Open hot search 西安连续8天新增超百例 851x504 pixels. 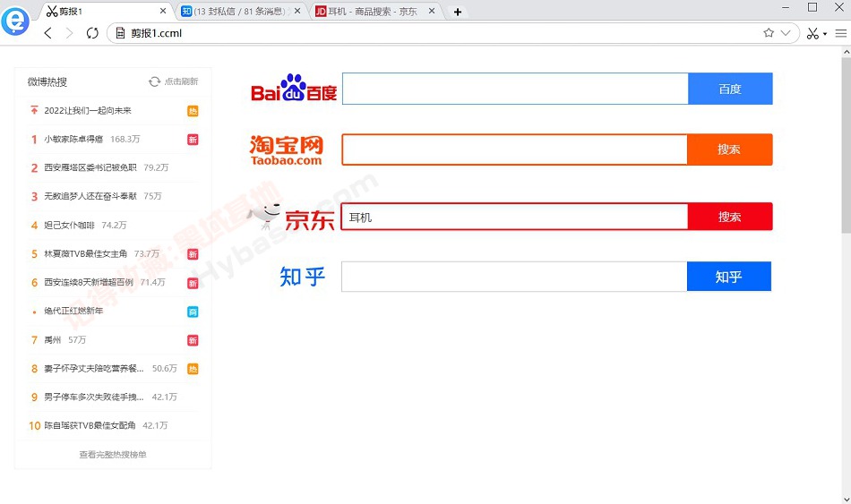[x=89, y=282]
